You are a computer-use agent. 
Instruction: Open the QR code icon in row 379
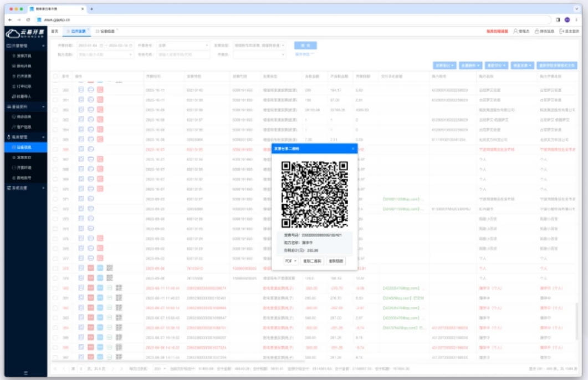point(110,278)
